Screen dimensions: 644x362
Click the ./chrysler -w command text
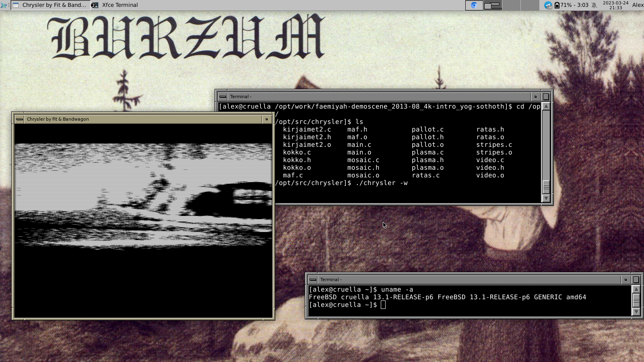[x=382, y=183]
